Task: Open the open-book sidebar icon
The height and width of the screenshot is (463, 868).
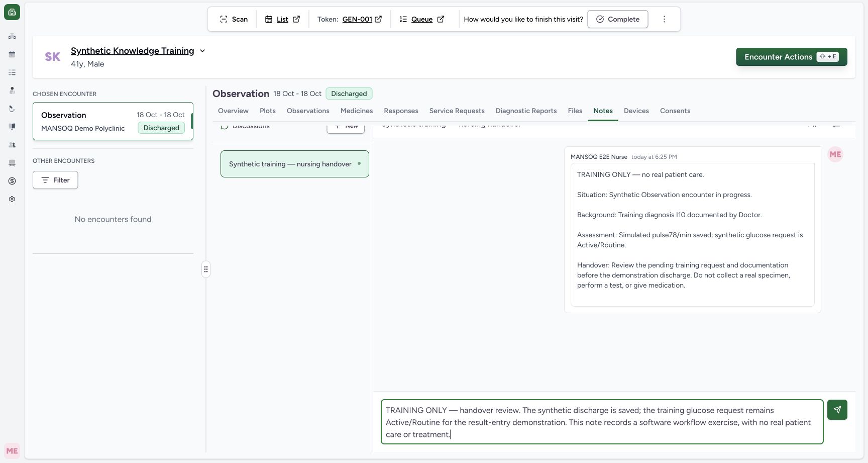Action: click(12, 127)
